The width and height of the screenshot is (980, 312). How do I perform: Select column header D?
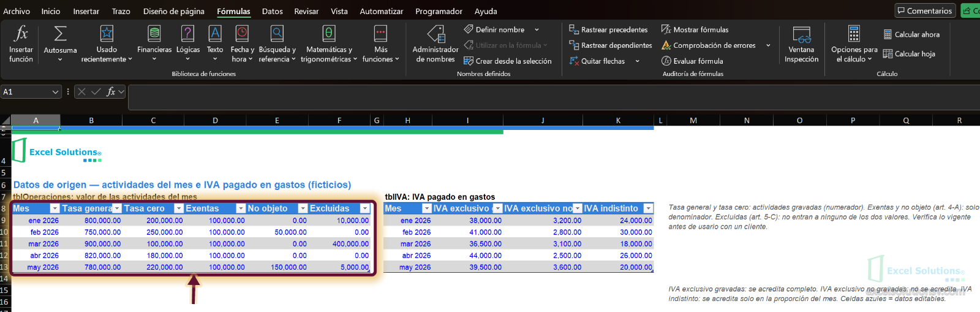pos(215,121)
